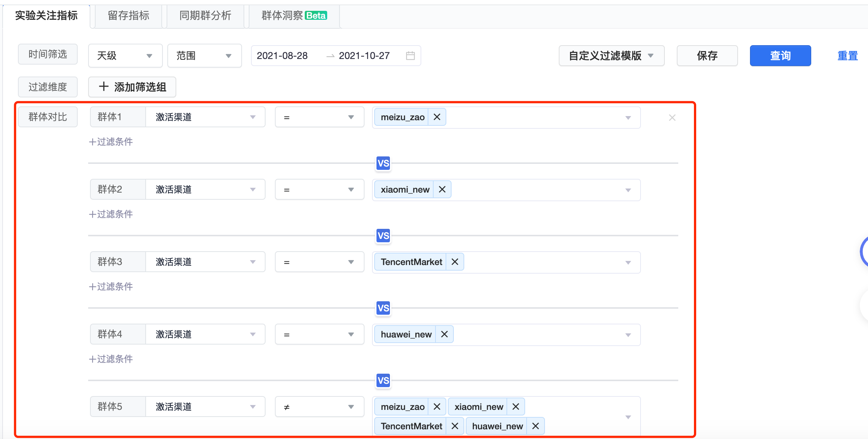Add 过滤条件 under 群体2
The width and height of the screenshot is (868, 439).
pyautogui.click(x=111, y=214)
